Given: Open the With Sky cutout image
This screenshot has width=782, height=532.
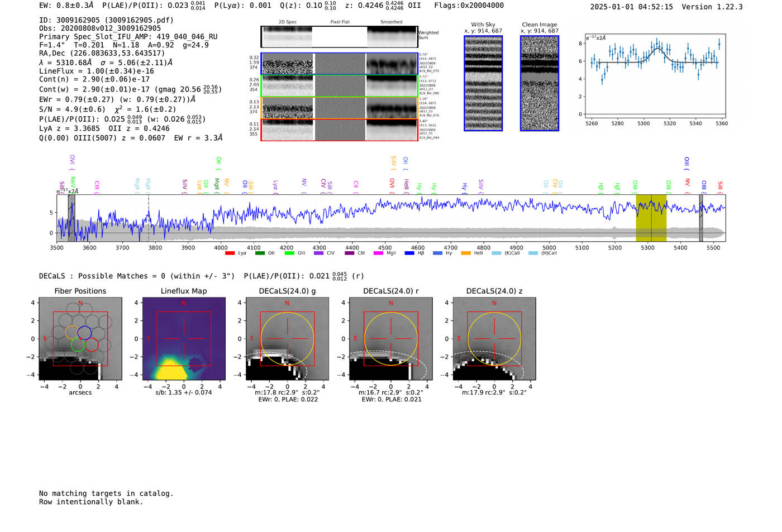Looking at the screenshot, I should click(483, 83).
